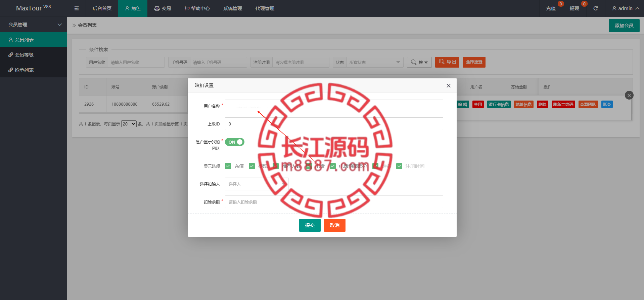Viewport: 644px width, 300px height.
Task: Uncheck the 提现 display option
Action: [x=252, y=166]
